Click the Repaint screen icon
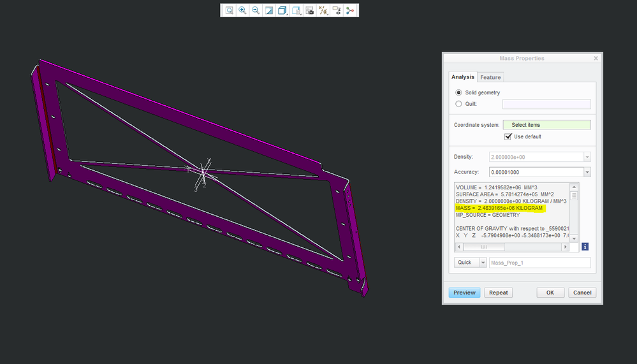 [x=269, y=10]
